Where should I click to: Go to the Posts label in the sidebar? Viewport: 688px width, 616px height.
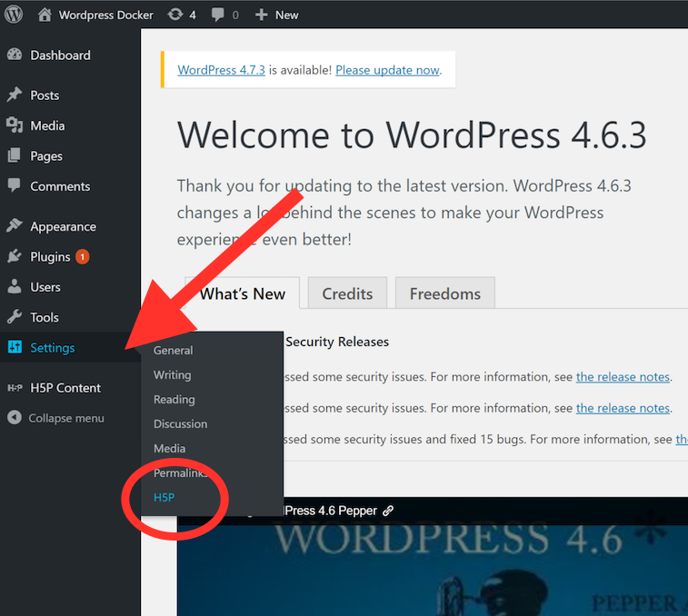click(x=45, y=95)
